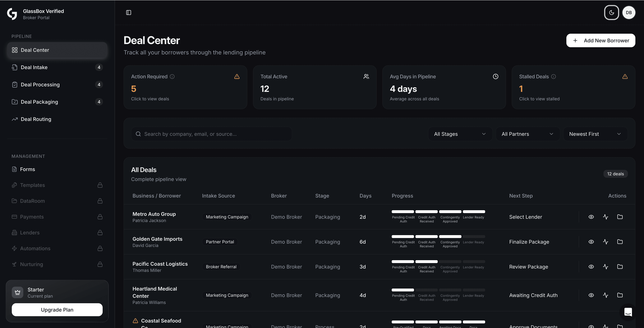This screenshot has height=328, width=644.
Task: Click the Add New Borrower button
Action: coord(601,40)
